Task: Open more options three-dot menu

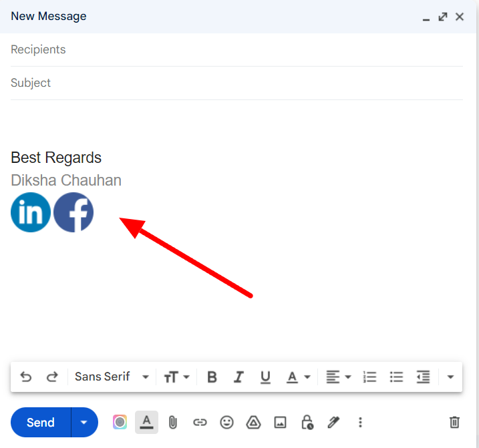Action: coord(360,423)
